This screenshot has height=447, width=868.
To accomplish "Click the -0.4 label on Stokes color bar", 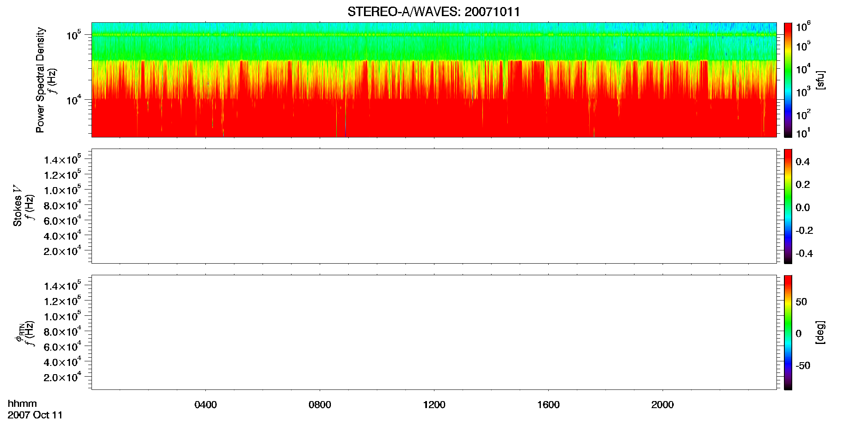I will point(804,254).
